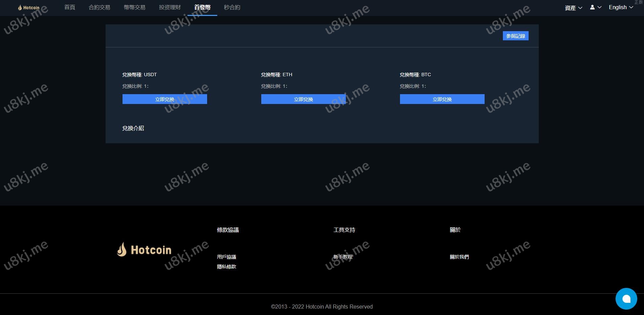Image resolution: width=644 pixels, height=315 pixels.
Task: Click the Hotcoin logo in the header
Action: click(29, 7)
